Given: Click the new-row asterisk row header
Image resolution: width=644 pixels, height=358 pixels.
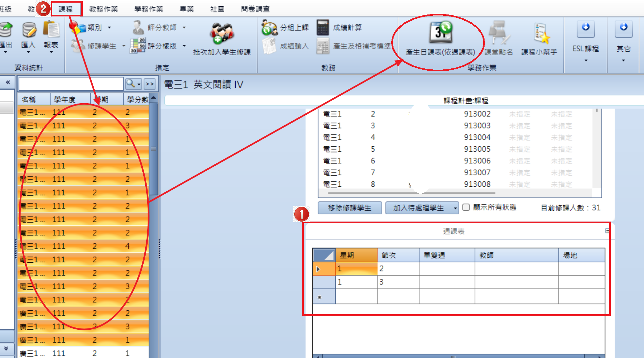Looking at the screenshot, I should tap(324, 297).
